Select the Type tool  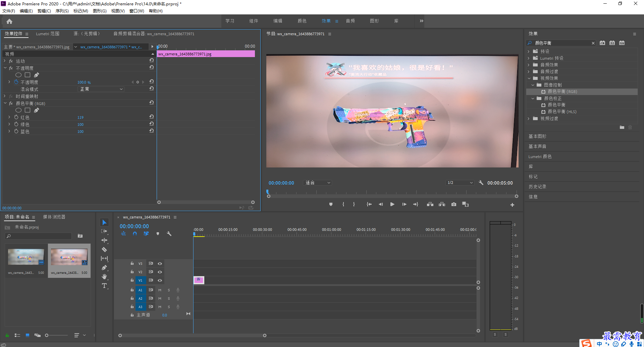104,286
